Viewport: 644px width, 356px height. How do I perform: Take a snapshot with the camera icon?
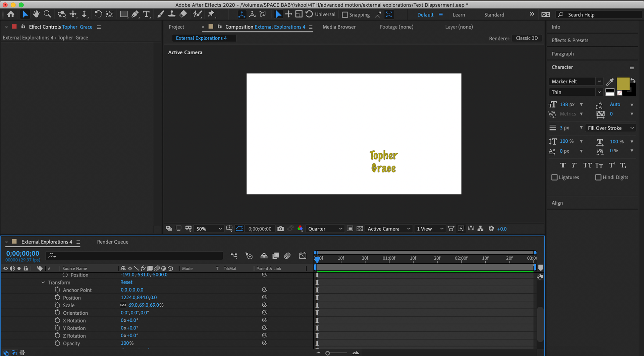281,229
